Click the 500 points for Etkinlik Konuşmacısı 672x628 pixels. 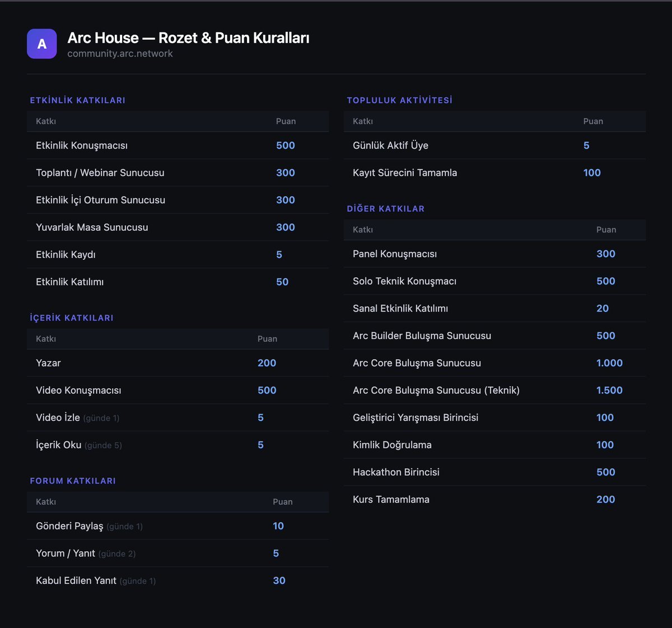pos(286,146)
